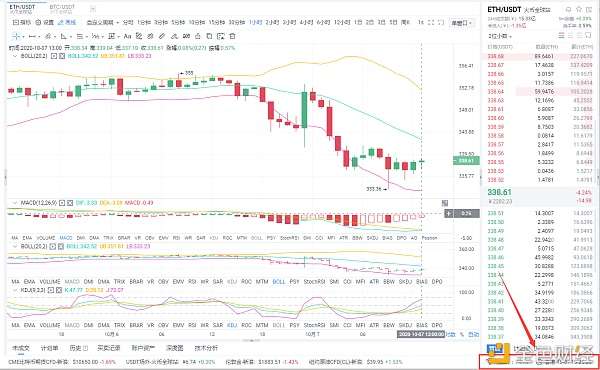This screenshot has width=600, height=370.
Task: Click the fullscreen expand icon next to 1x
Action: [x=431, y=23]
